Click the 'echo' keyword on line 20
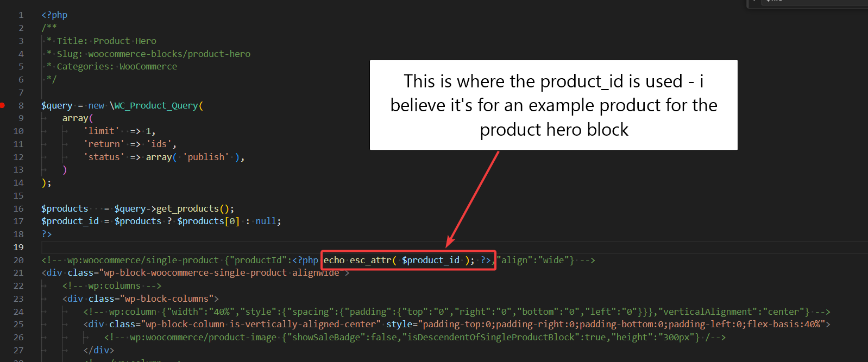Viewport: 868px width, 362px height. [x=334, y=261]
